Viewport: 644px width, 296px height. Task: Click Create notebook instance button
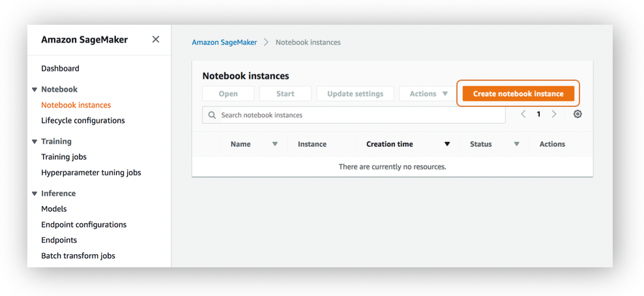tap(518, 94)
